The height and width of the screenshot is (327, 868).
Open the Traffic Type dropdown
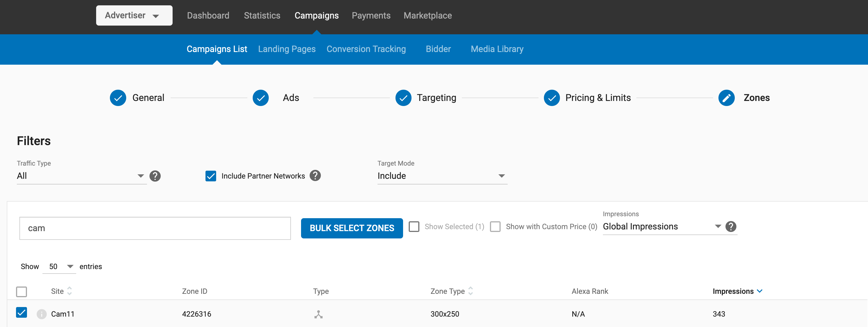click(x=81, y=176)
